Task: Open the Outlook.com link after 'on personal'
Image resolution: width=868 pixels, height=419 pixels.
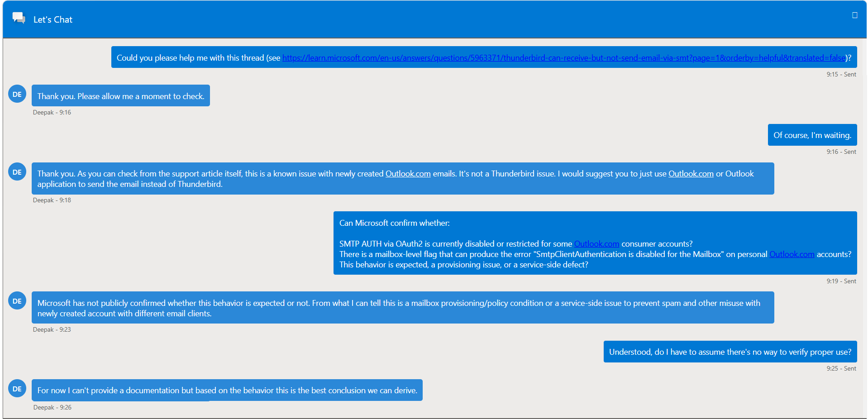Action: coord(792,254)
